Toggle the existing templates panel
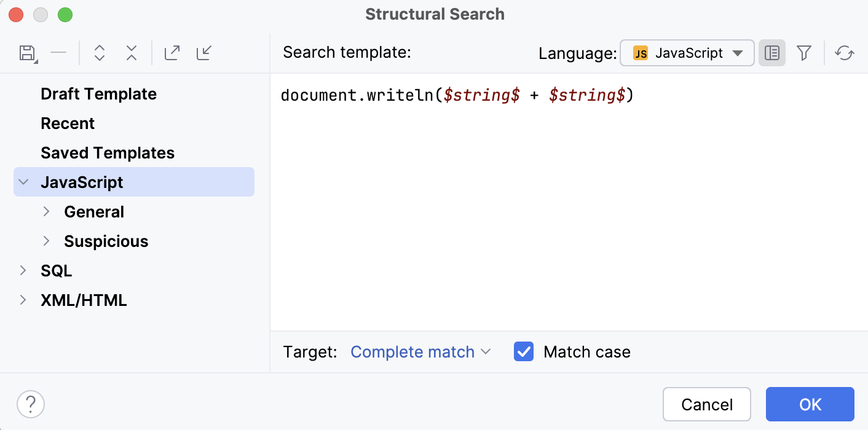The width and height of the screenshot is (868, 430). (772, 53)
